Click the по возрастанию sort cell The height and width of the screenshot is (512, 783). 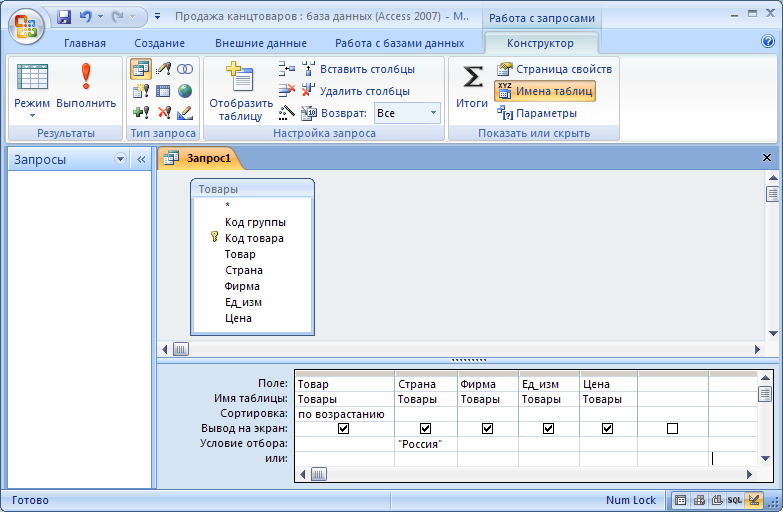click(x=344, y=414)
